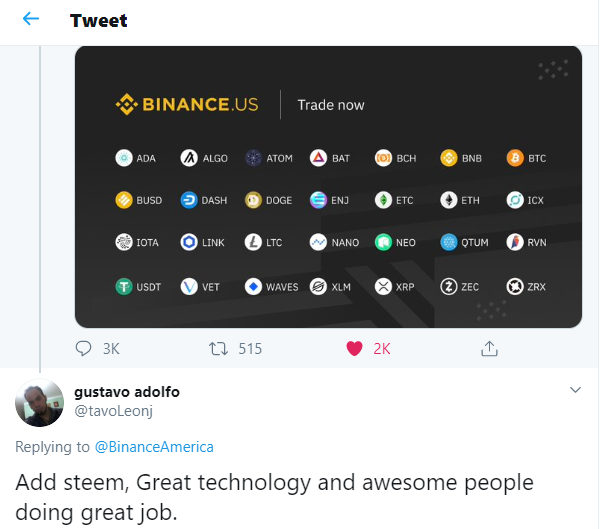The width and height of the screenshot is (600, 529).
Task: Click the Trade now text
Action: 331,105
